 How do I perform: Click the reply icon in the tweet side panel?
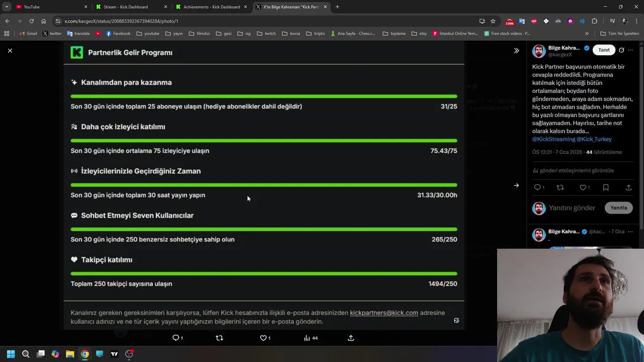click(539, 188)
